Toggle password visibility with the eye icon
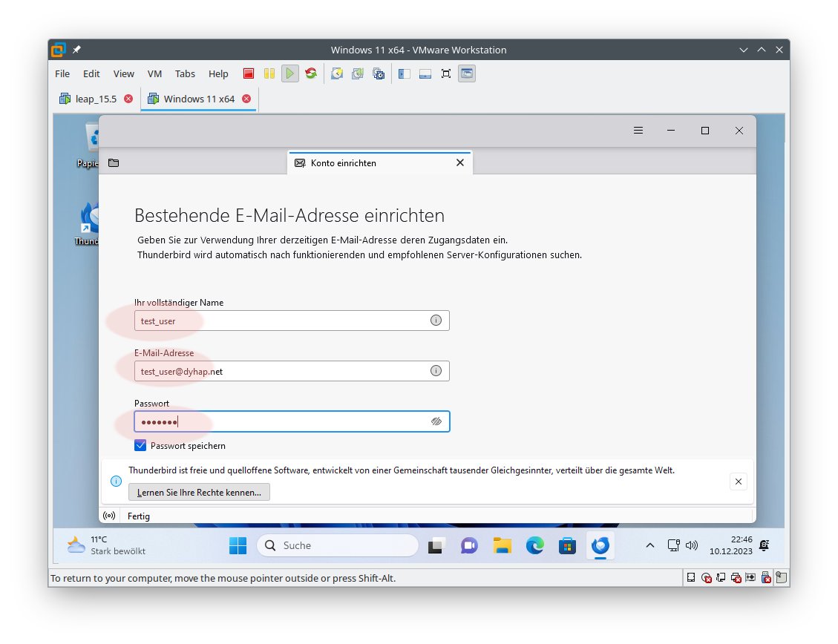The height and width of the screenshot is (644, 838). click(x=436, y=421)
